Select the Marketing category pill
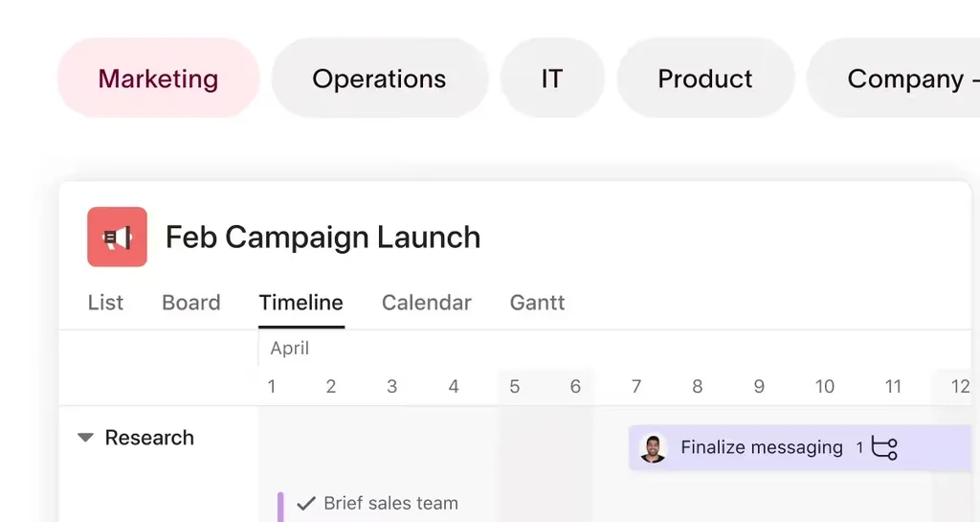The height and width of the screenshot is (522, 980). [x=158, y=79]
